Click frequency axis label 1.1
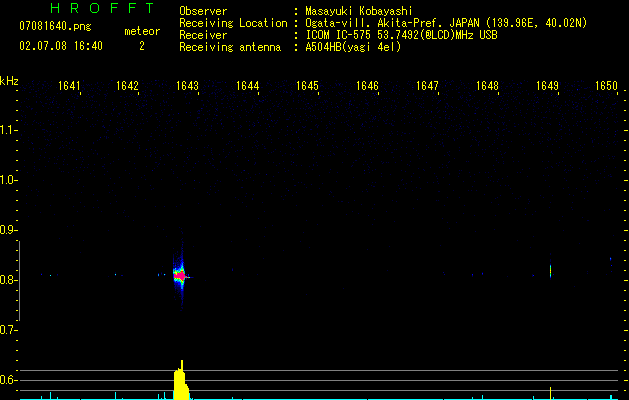 tap(8, 130)
